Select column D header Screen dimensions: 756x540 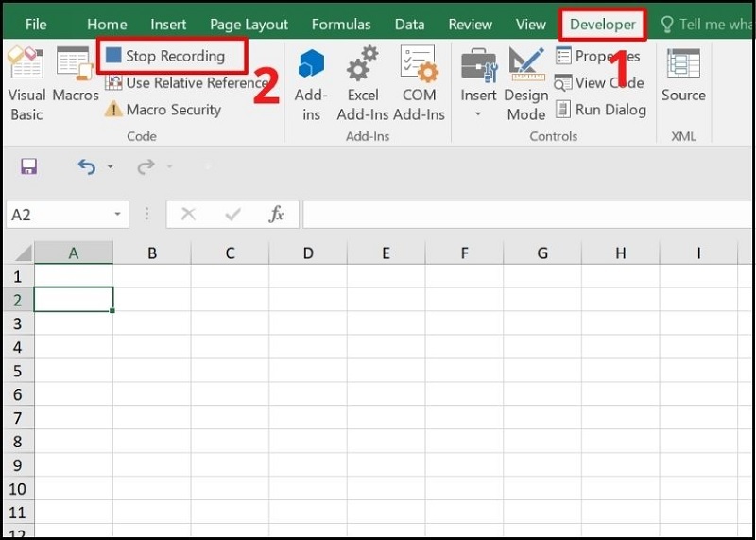click(x=308, y=253)
